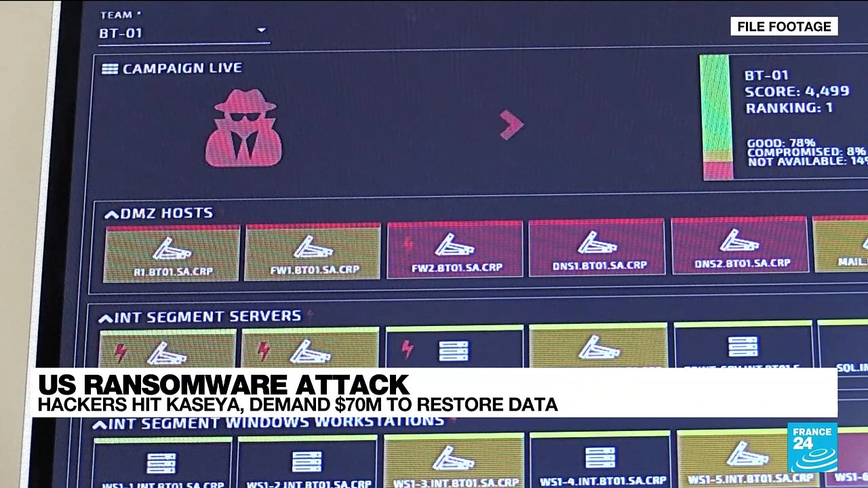Click the RANKING: 1 text
Image resolution: width=868 pixels, height=488 pixels.
tap(789, 108)
